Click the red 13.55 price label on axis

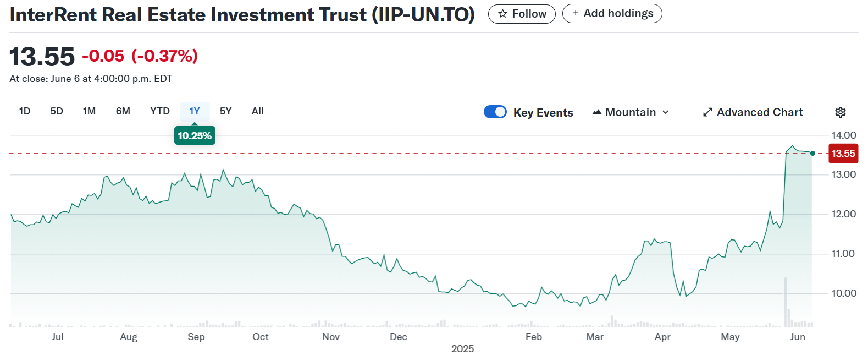843,154
